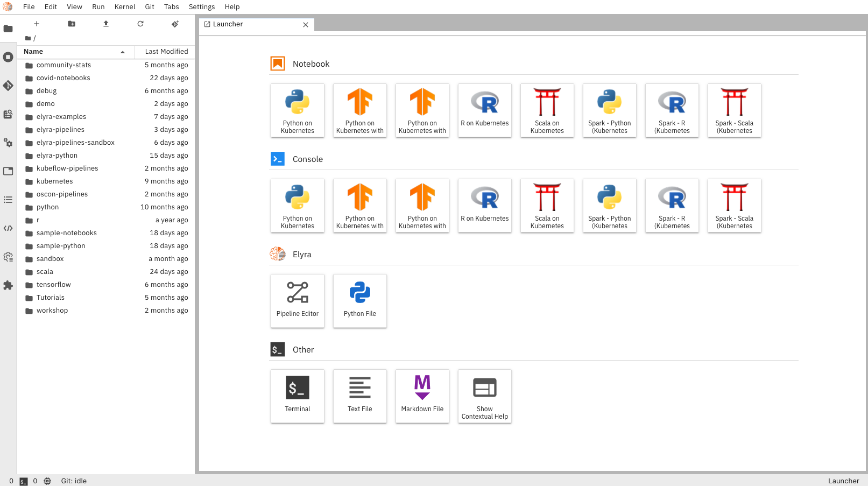
Task: Select the kubeflow-pipelines folder
Action: (x=106, y=168)
